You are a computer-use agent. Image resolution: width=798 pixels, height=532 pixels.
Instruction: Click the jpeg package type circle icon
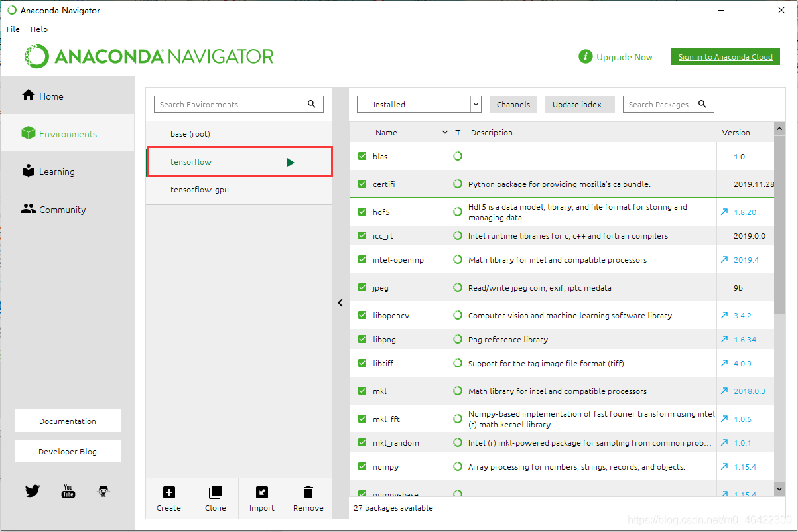[458, 287]
